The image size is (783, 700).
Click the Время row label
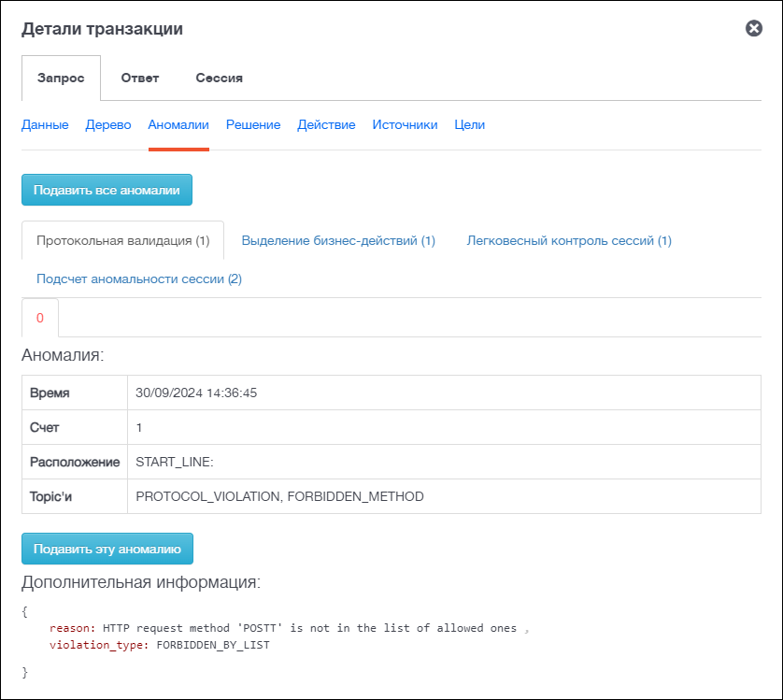coord(50,393)
